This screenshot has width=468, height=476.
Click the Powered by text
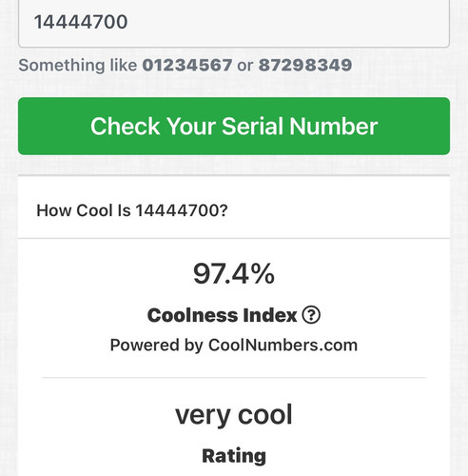[157, 346]
